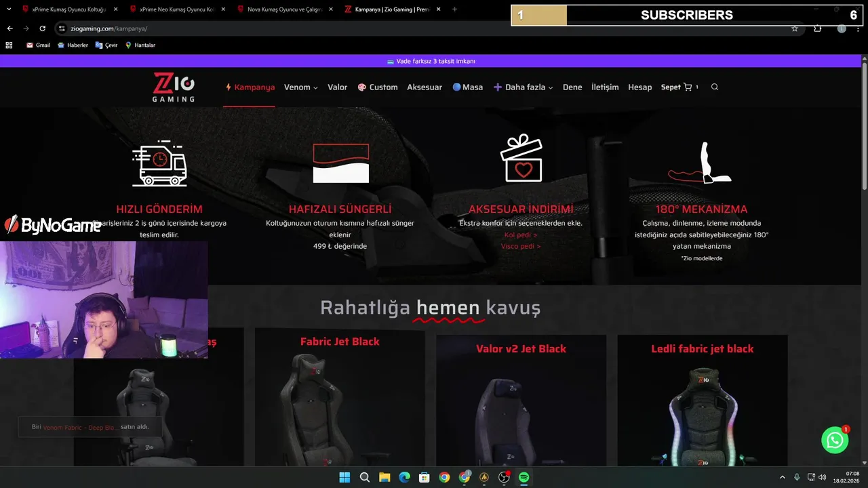Follow the Visco pedi link
This screenshot has height=488, width=868.
(521, 246)
